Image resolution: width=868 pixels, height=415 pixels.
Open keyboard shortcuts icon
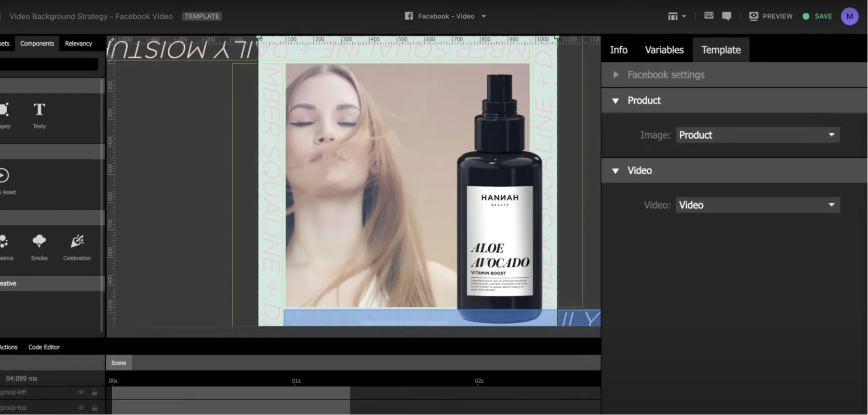click(x=708, y=15)
